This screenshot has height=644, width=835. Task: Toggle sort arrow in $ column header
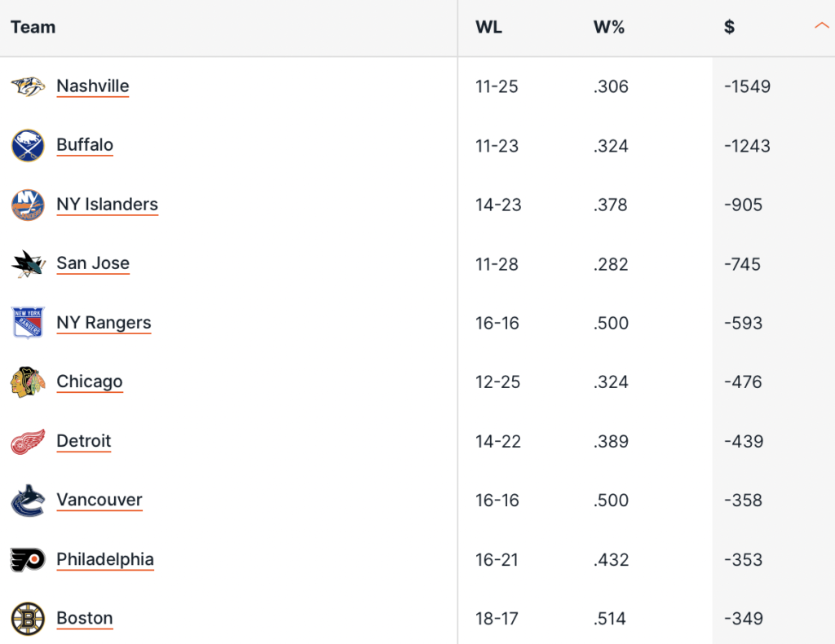[x=821, y=27]
